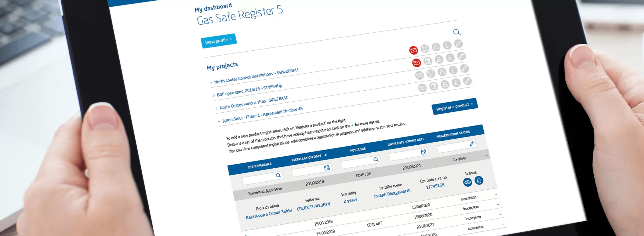Collapse Jipton Stour Phase 1 project
This screenshot has width=644, height=236.
(219, 121)
